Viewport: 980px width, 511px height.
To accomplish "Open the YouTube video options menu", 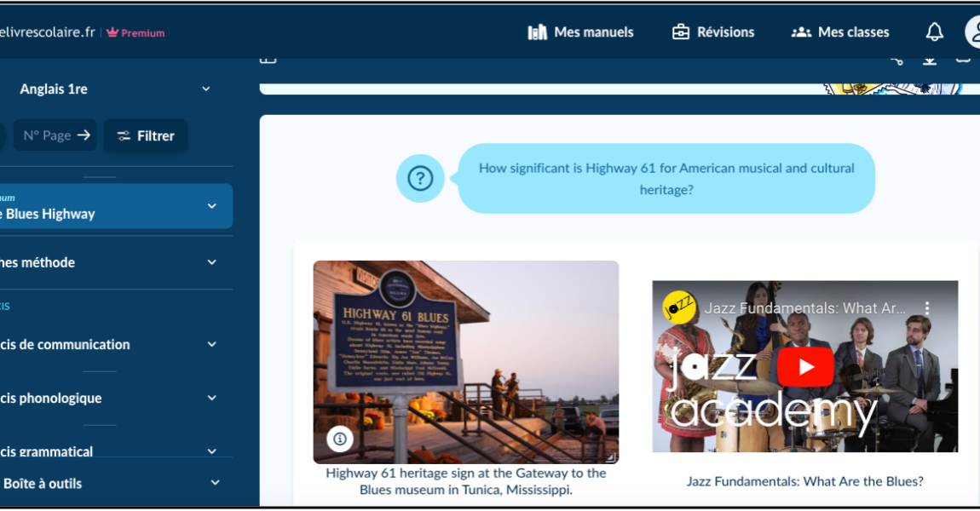I will coord(927,308).
